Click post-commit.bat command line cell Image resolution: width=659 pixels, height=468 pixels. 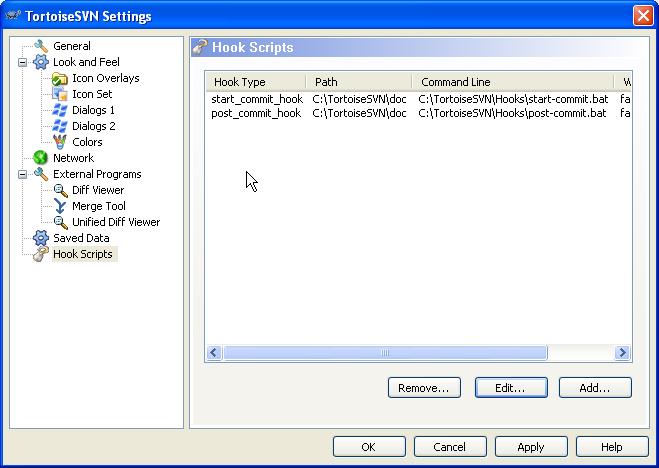[x=512, y=113]
